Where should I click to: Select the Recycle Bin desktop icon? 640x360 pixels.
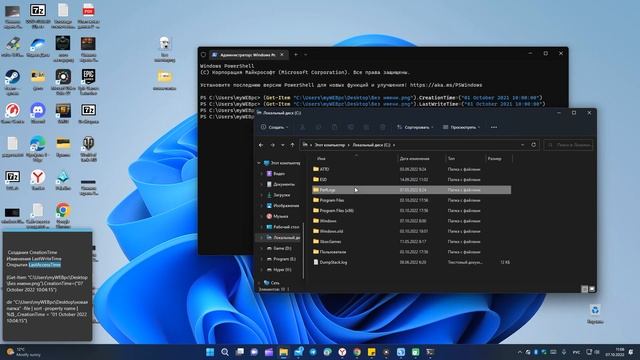[595, 313]
